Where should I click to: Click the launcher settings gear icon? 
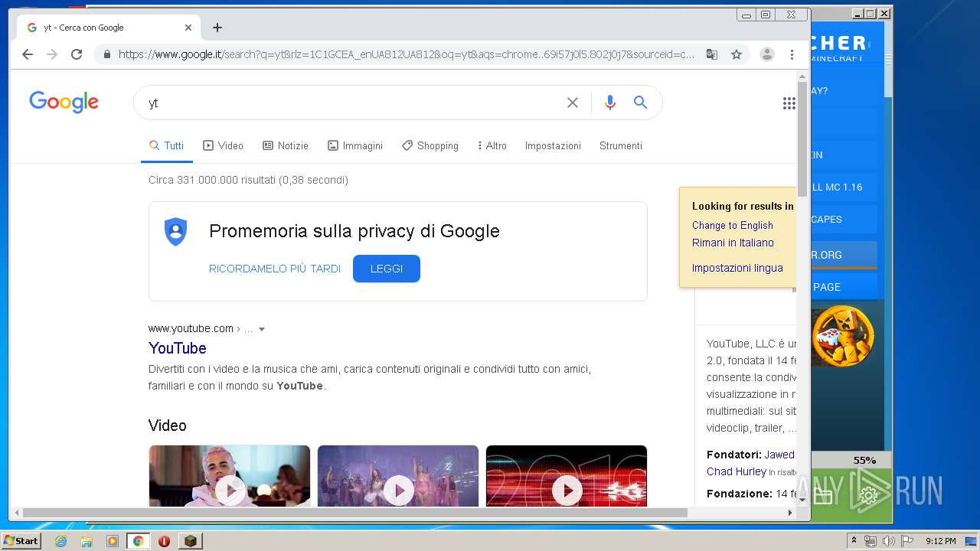(x=868, y=497)
